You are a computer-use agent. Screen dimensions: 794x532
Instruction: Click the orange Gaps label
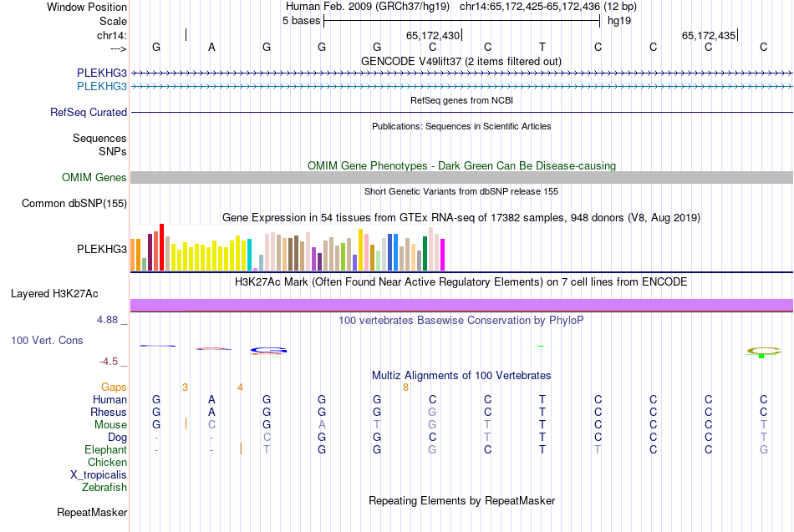pos(114,388)
